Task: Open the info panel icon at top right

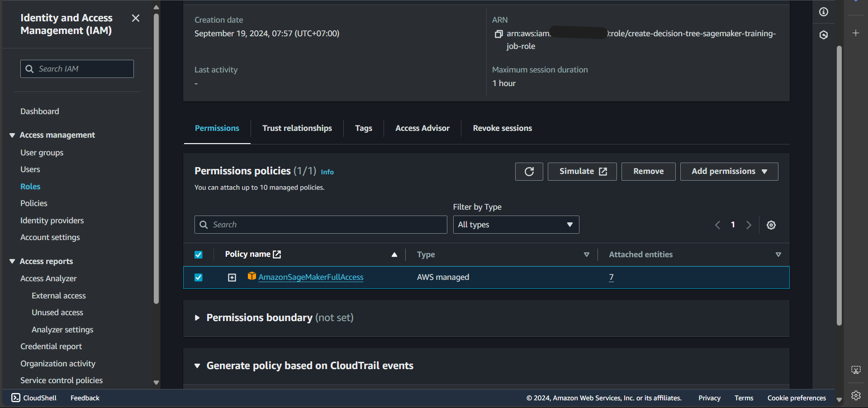Action: [x=823, y=12]
